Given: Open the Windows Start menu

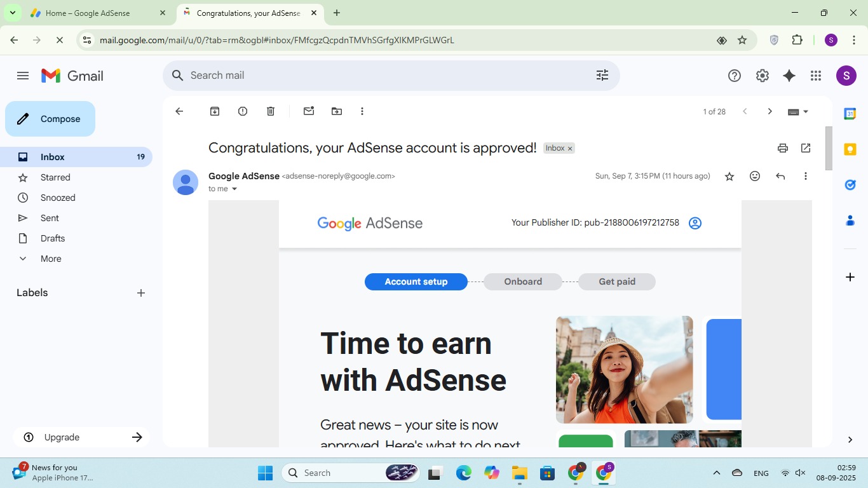Looking at the screenshot, I should 266,473.
